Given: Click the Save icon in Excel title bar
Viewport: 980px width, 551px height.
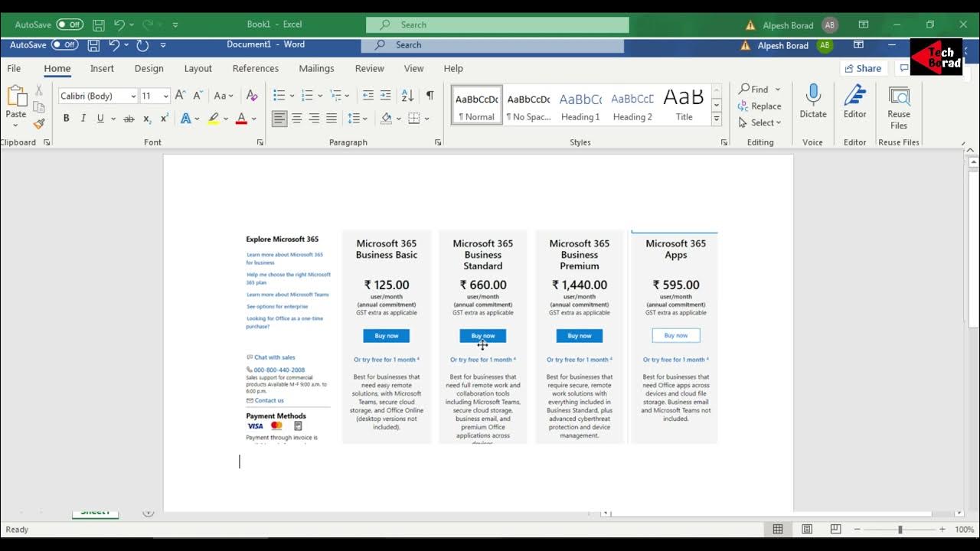Looking at the screenshot, I should coord(99,25).
